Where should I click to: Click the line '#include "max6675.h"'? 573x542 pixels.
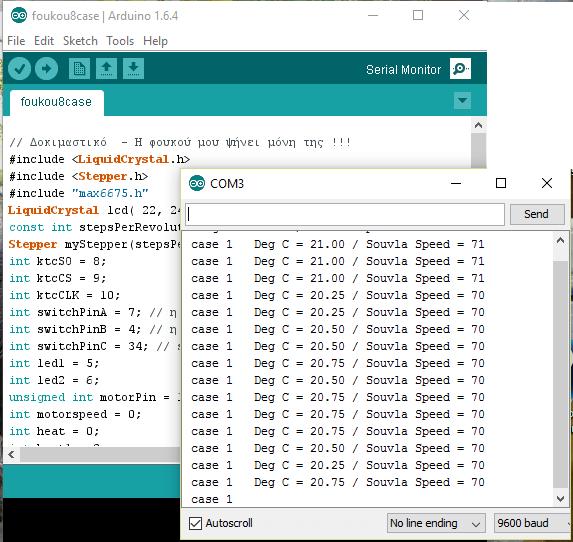tap(79, 193)
